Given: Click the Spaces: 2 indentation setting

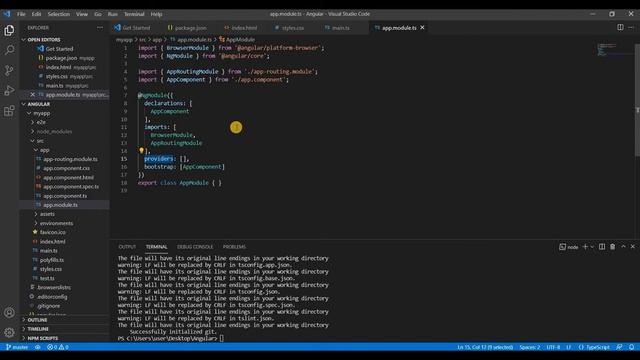Looking at the screenshot, I should (x=530, y=347).
